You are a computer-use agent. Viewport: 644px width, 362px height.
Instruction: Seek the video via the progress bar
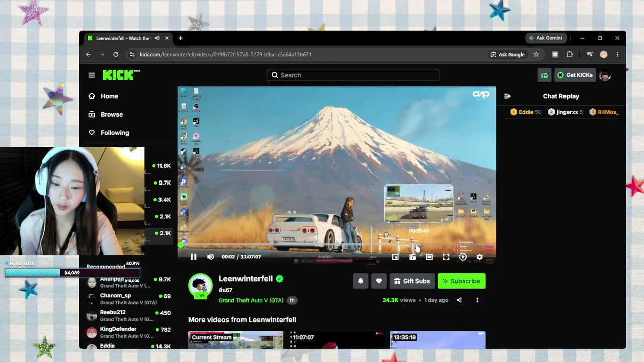[x=337, y=245]
